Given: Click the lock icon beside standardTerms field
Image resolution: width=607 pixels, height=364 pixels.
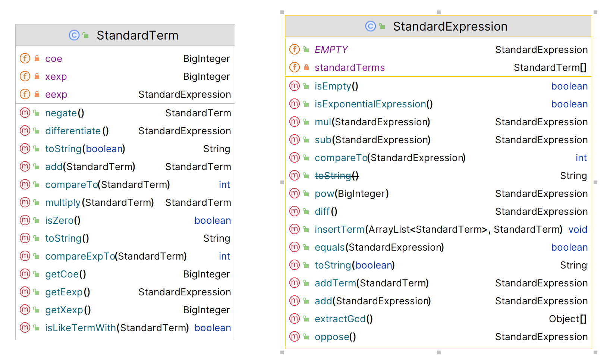Looking at the screenshot, I should pyautogui.click(x=306, y=68).
